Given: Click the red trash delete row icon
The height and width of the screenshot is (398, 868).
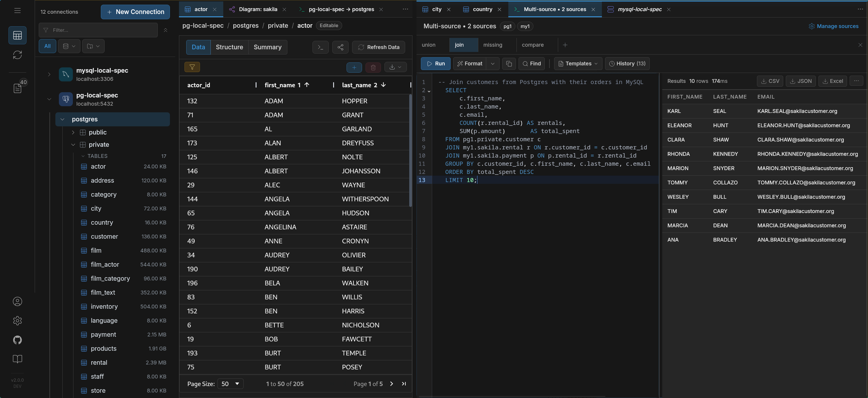Looking at the screenshot, I should (x=373, y=67).
